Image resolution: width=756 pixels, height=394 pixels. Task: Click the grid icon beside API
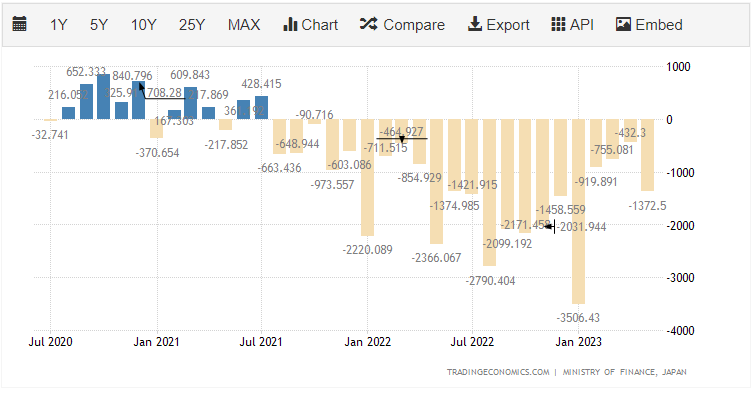tap(558, 24)
